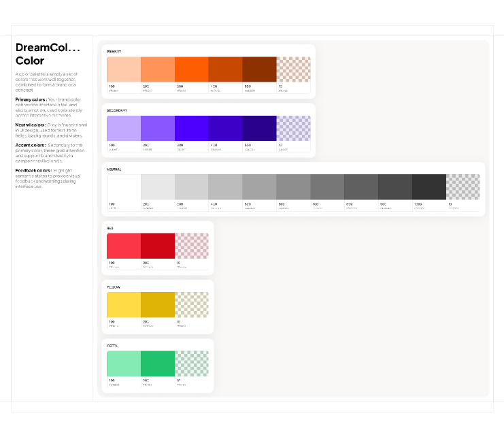Click the SECONDARY palette heading

117,110
